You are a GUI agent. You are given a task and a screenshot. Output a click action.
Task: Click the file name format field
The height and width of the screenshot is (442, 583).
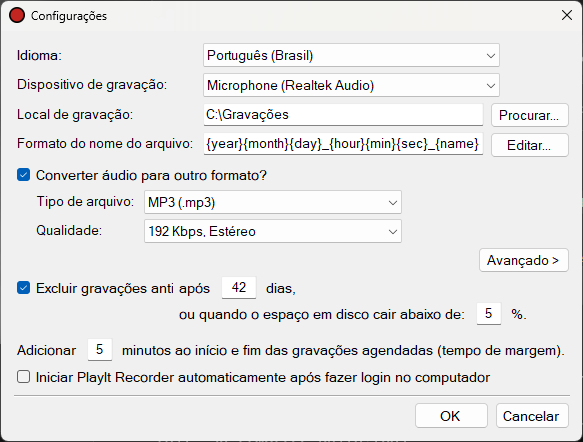[x=343, y=144]
